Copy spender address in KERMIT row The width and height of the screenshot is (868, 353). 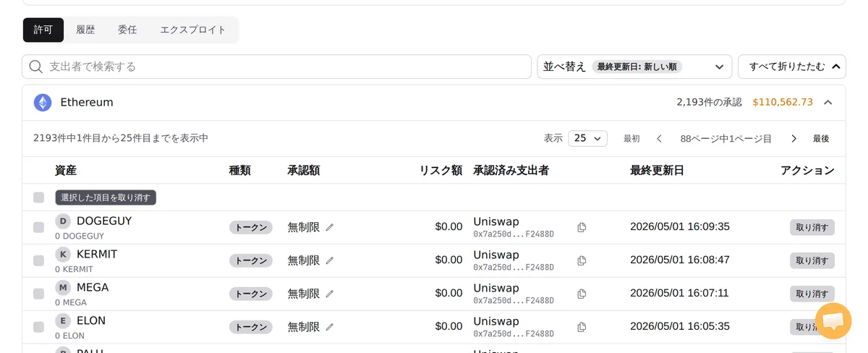click(x=582, y=260)
